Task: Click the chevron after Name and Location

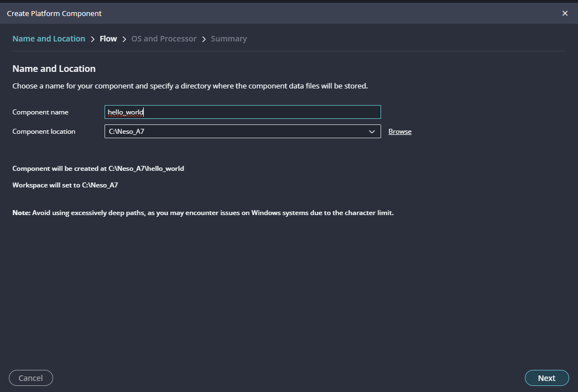Action: click(93, 39)
